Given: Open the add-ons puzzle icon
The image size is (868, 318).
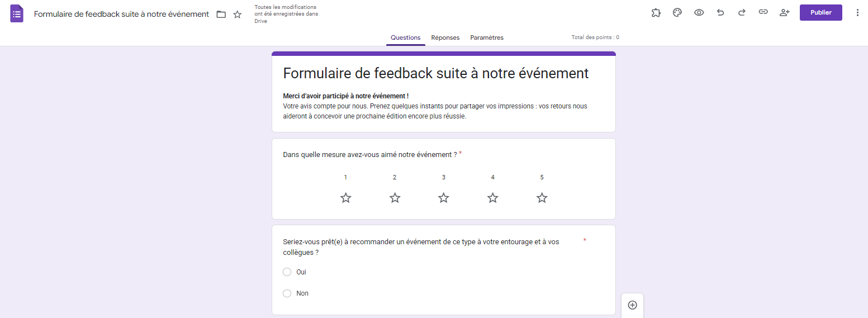Looking at the screenshot, I should [656, 12].
